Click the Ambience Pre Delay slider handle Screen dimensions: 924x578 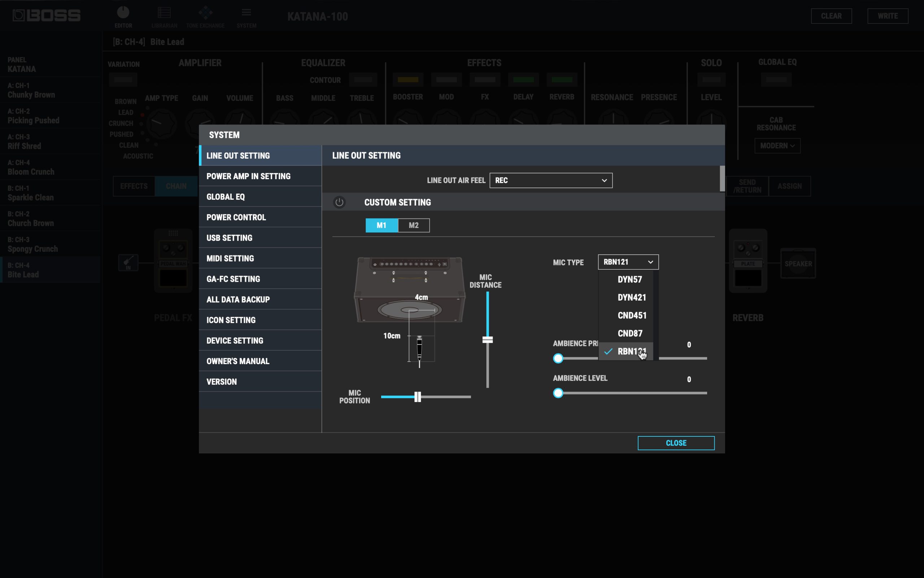[558, 358]
